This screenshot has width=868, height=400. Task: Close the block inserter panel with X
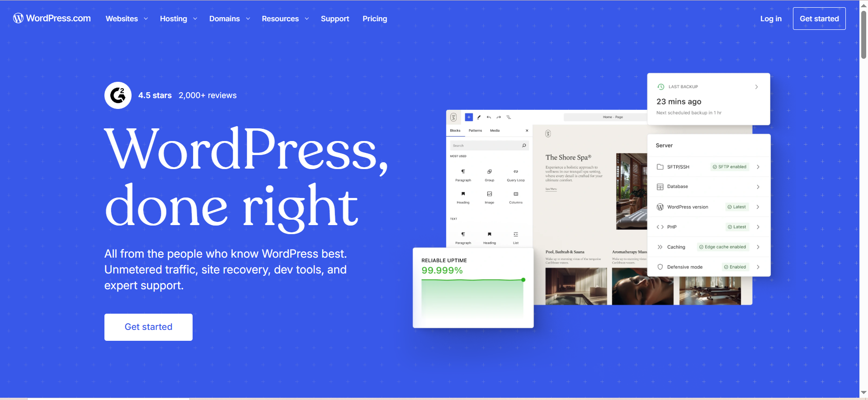527,131
